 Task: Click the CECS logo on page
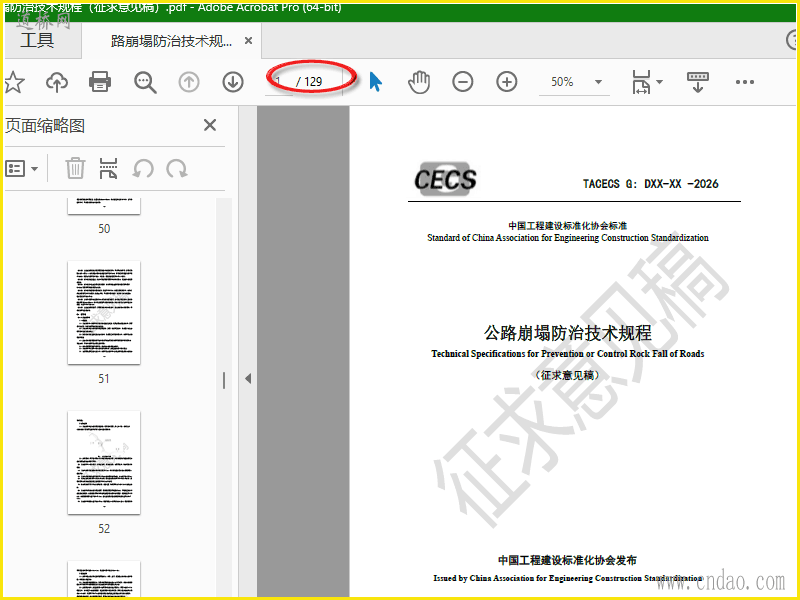[445, 179]
